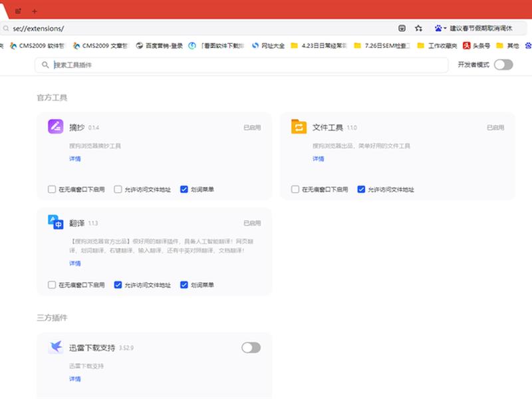
Task: Check 在无痕窗口下启用 for 文件工具
Action: click(295, 190)
